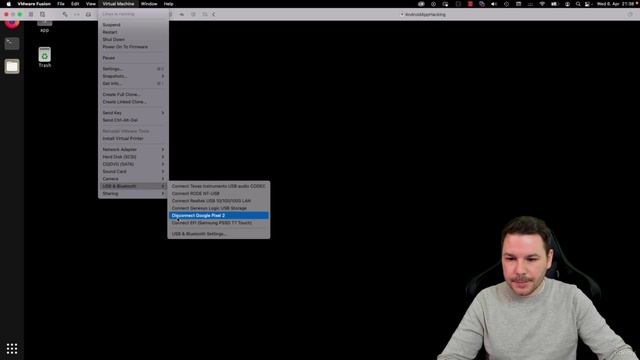Screen dimensions: 640x360
Task: Expand the Hard Disk (SCSI) submenu
Action: coord(133,157)
